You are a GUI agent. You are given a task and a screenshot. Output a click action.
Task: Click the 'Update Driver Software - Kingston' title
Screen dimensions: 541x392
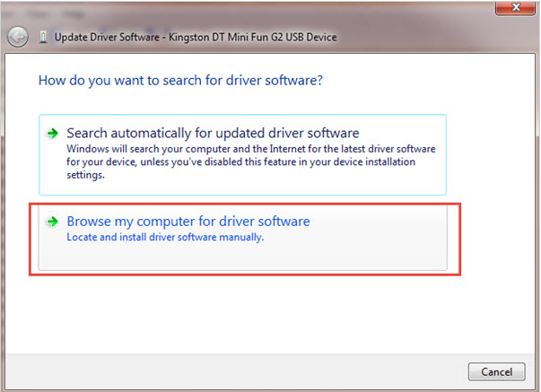(x=196, y=37)
